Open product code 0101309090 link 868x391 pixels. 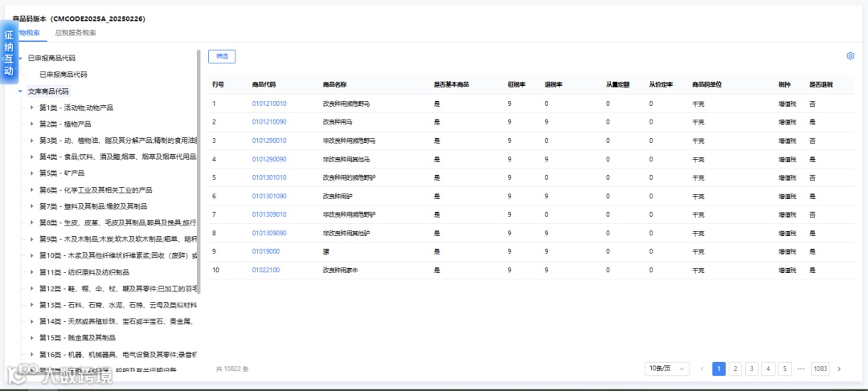[269, 234]
